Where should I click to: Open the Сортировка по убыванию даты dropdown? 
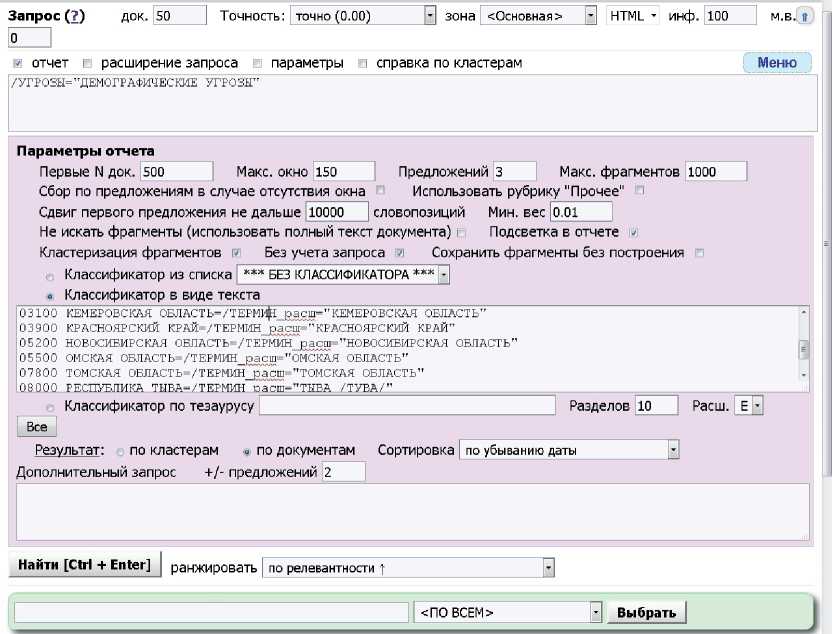(673, 450)
